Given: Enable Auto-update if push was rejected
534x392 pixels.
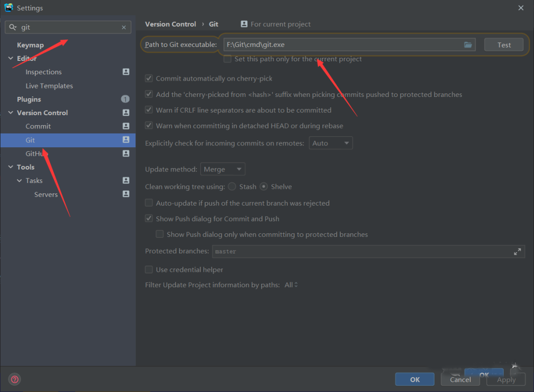Looking at the screenshot, I should [x=149, y=203].
